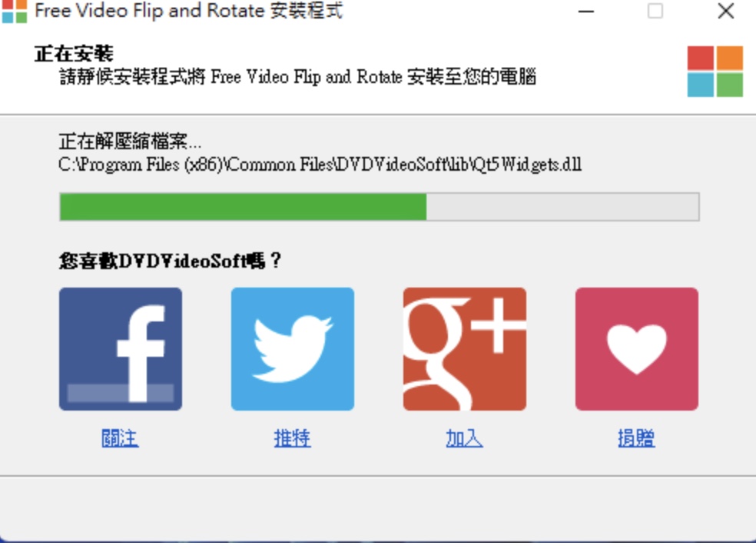The height and width of the screenshot is (549, 756).
Task: Click the green installation progress bar
Action: point(380,207)
